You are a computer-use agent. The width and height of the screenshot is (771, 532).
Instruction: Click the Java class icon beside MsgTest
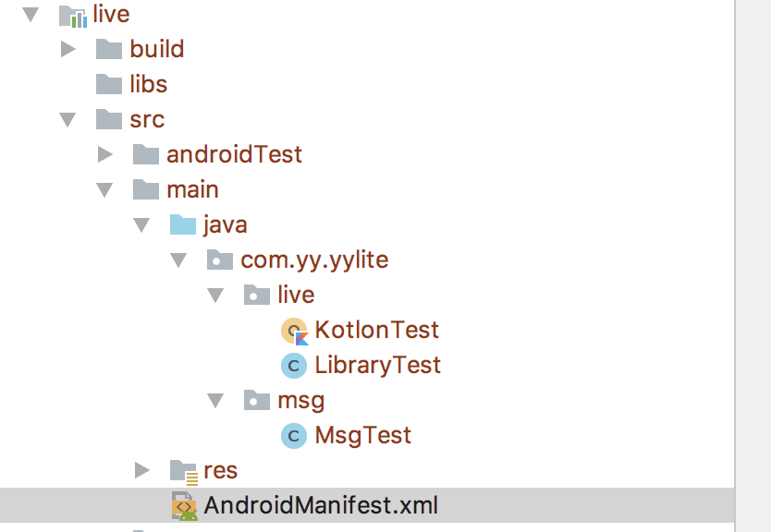point(294,435)
